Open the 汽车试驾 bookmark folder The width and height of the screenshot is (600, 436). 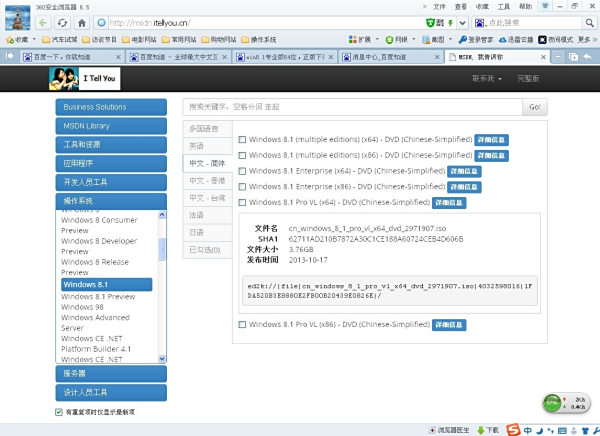tap(60, 39)
